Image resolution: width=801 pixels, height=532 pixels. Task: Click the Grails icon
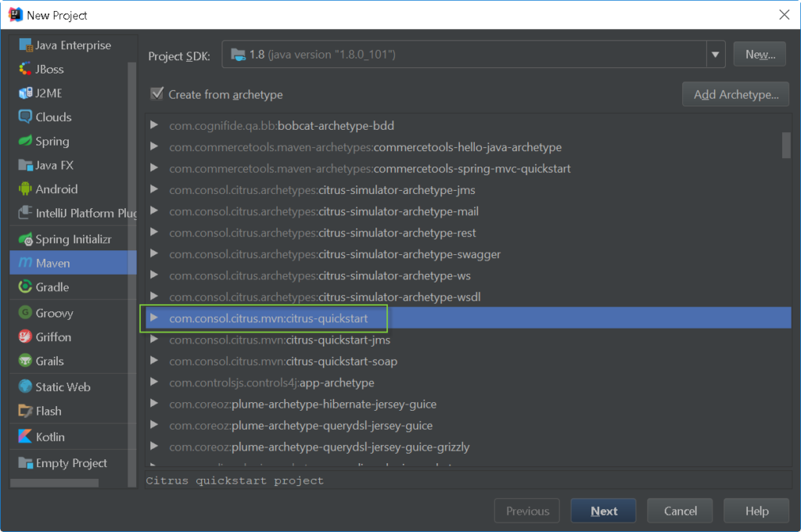pyautogui.click(x=25, y=361)
